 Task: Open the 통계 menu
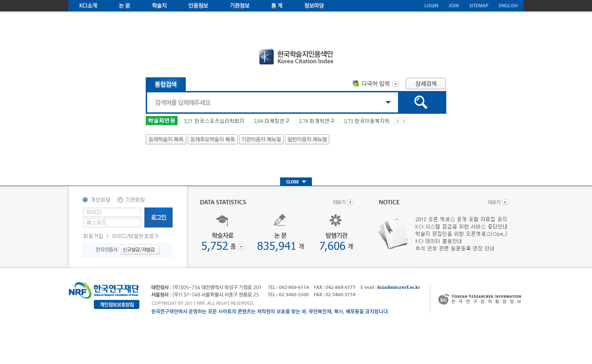277,5
